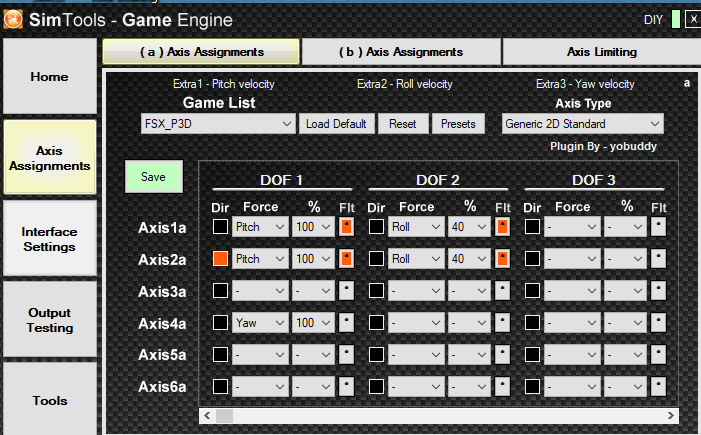Open the Game List dropdown FSX_P3D

point(218,124)
